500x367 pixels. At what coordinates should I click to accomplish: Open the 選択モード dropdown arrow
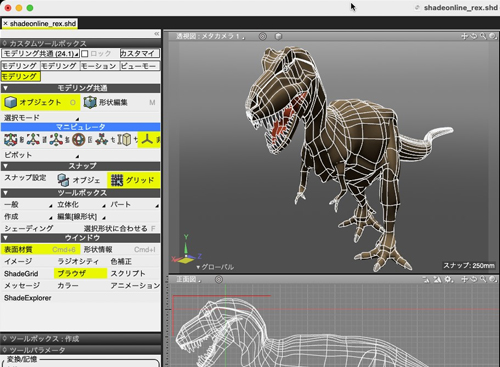click(x=77, y=119)
